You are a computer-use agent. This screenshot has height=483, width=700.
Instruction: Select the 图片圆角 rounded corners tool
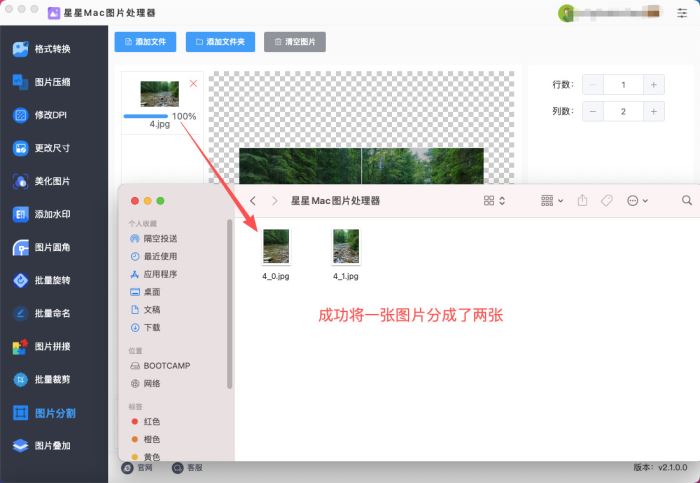click(x=42, y=247)
